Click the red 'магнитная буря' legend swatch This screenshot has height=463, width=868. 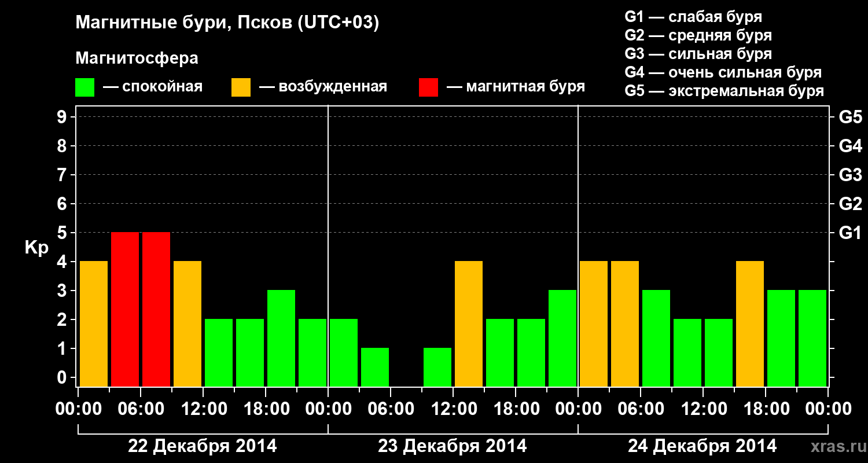point(428,87)
